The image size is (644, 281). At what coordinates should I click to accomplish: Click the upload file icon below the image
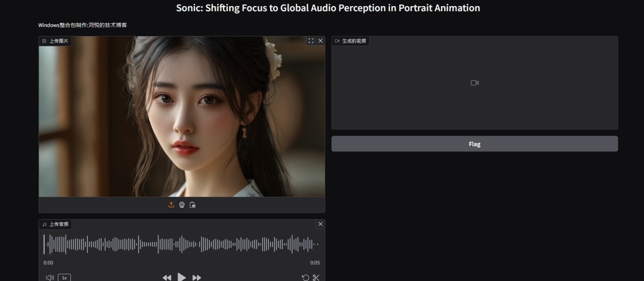171,205
